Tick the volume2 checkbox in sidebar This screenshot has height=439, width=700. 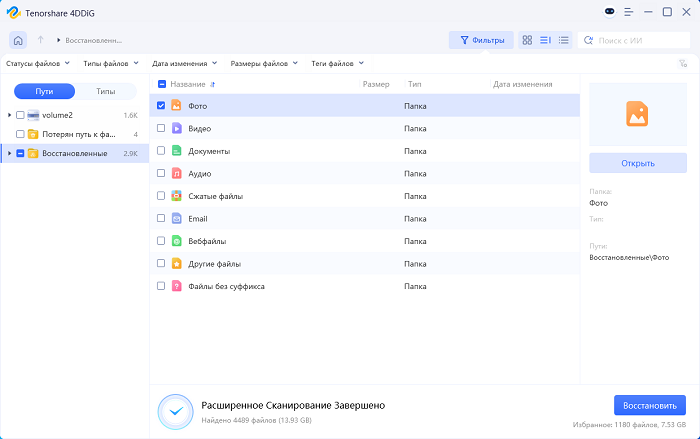tap(20, 116)
